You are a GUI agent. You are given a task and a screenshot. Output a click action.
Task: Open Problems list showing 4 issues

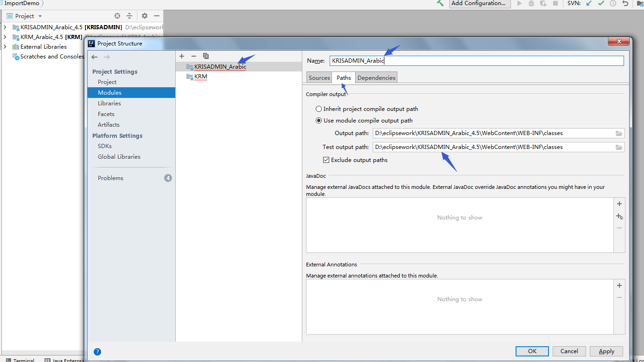[x=131, y=178]
